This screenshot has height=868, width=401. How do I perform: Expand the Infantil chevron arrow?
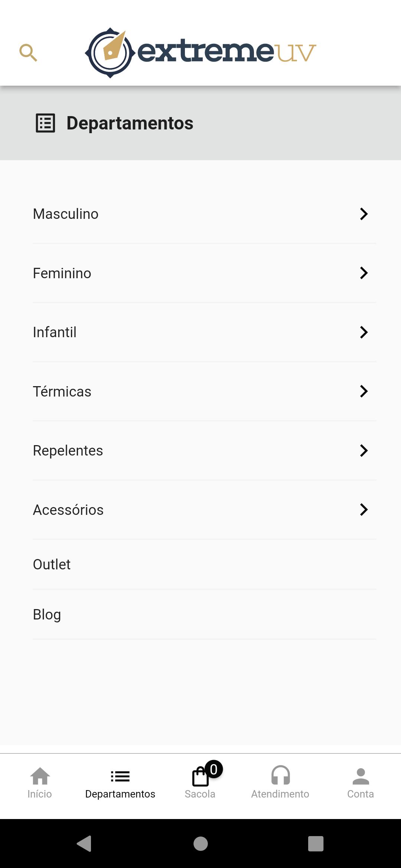(x=364, y=332)
